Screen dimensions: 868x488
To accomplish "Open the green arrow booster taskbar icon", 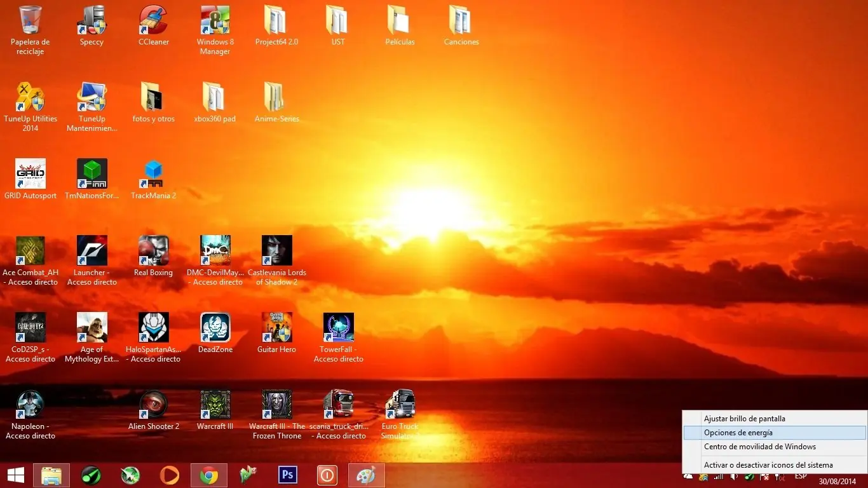I will coord(130,475).
